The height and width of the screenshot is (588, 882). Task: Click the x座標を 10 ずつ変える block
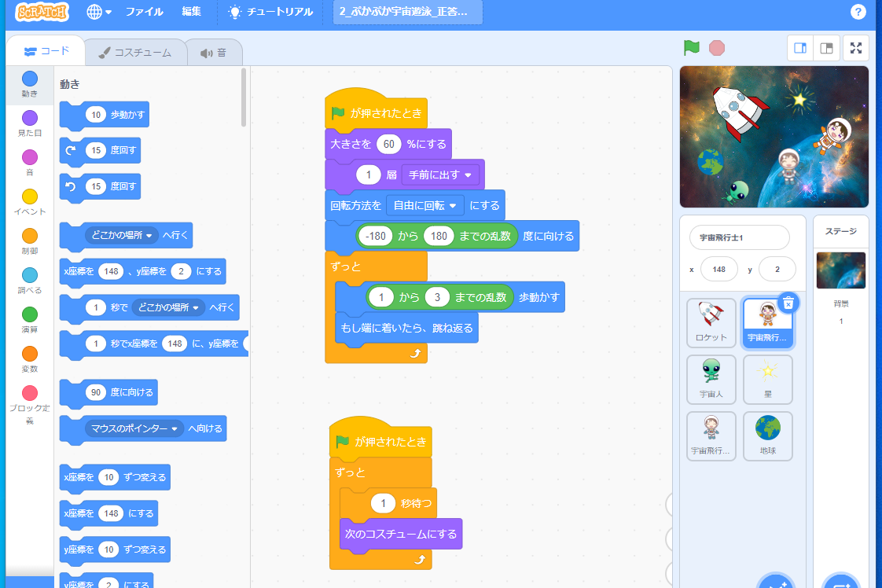pos(115,477)
